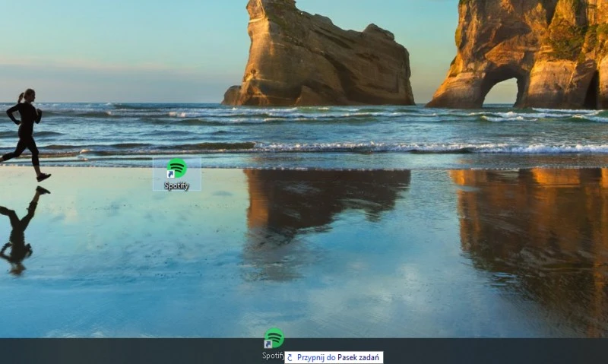
Task: Click the shortcut arrow overlay on desktop Spotify icon
Action: coord(170,175)
